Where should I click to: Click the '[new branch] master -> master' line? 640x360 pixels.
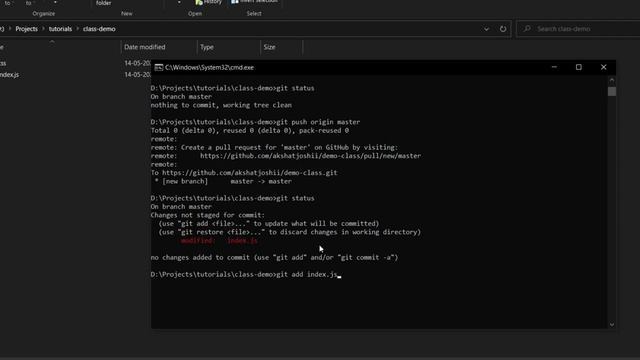tap(223, 181)
